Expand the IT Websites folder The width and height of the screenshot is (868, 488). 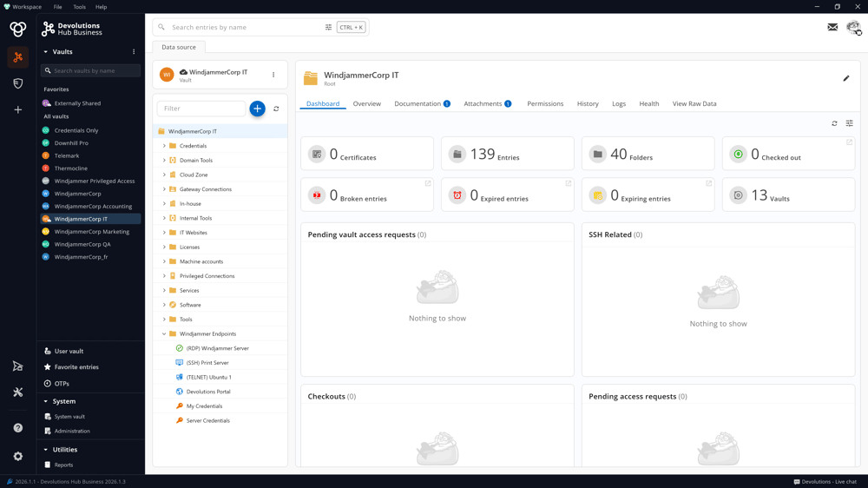[x=164, y=233]
